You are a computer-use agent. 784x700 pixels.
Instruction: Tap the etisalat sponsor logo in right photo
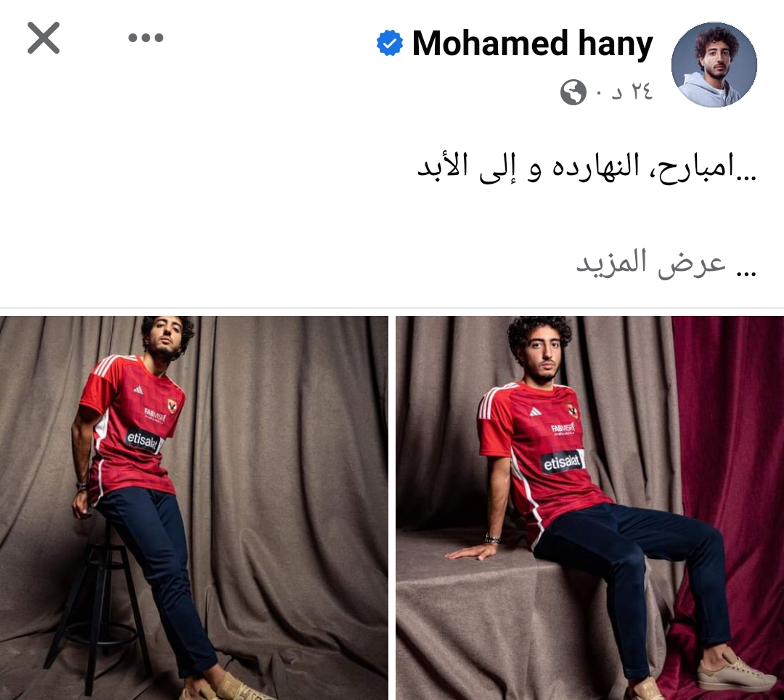click(x=562, y=462)
